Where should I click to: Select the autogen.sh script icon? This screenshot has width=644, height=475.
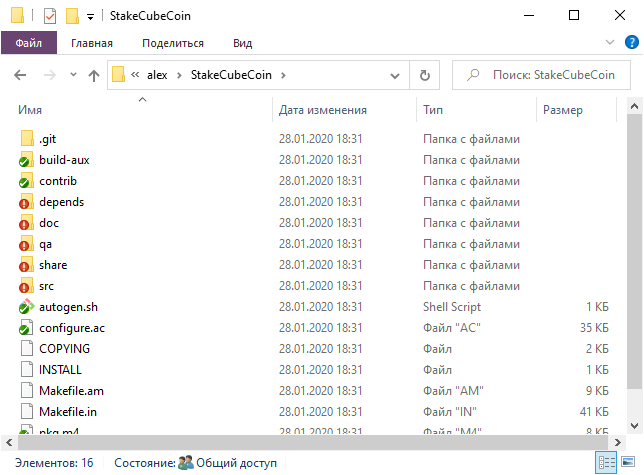(x=26, y=307)
